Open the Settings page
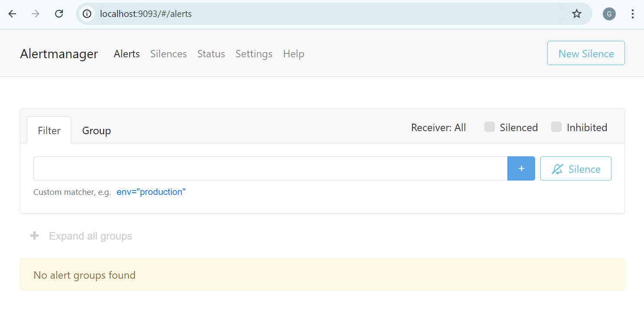This screenshot has width=644, height=336. click(254, 54)
